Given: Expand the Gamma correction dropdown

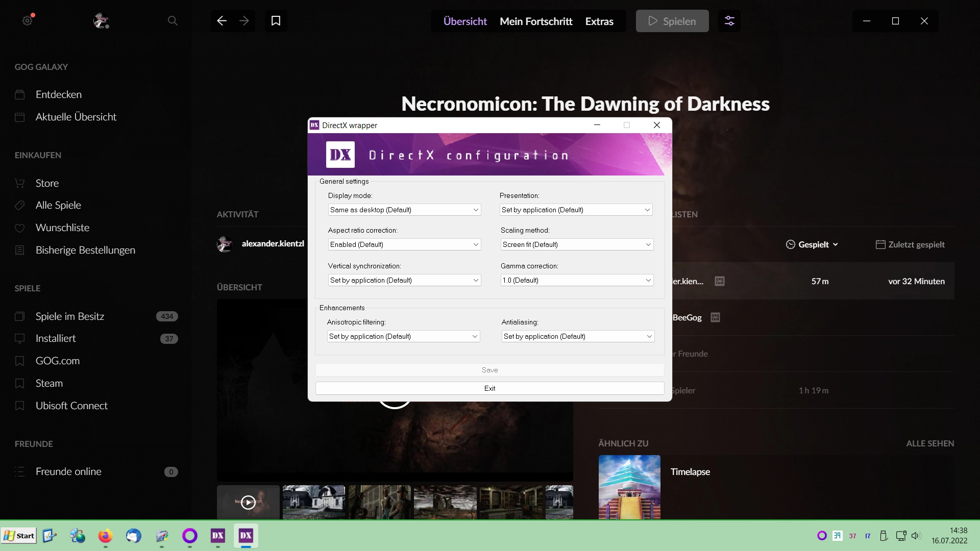Looking at the screenshot, I should tap(577, 280).
